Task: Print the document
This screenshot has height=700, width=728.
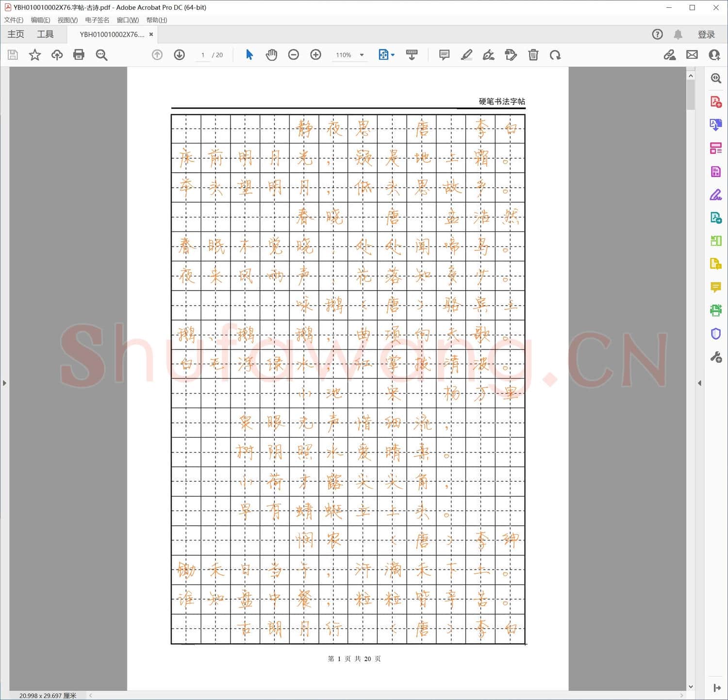Action: (x=79, y=55)
